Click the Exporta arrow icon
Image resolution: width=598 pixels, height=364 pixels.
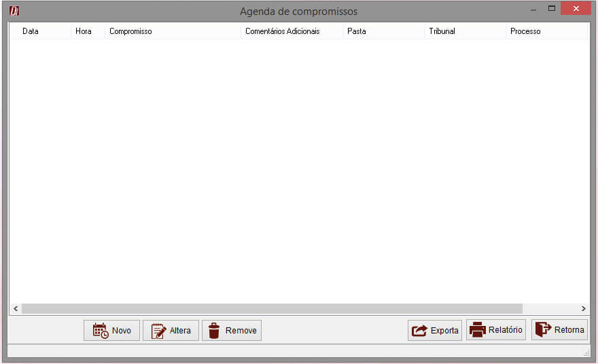[420, 331]
